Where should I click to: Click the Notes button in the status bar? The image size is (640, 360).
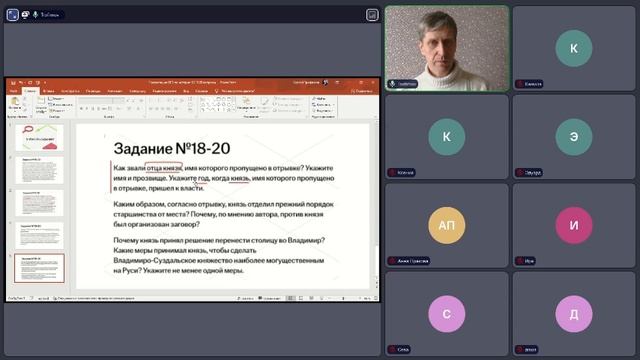[x=245, y=298]
